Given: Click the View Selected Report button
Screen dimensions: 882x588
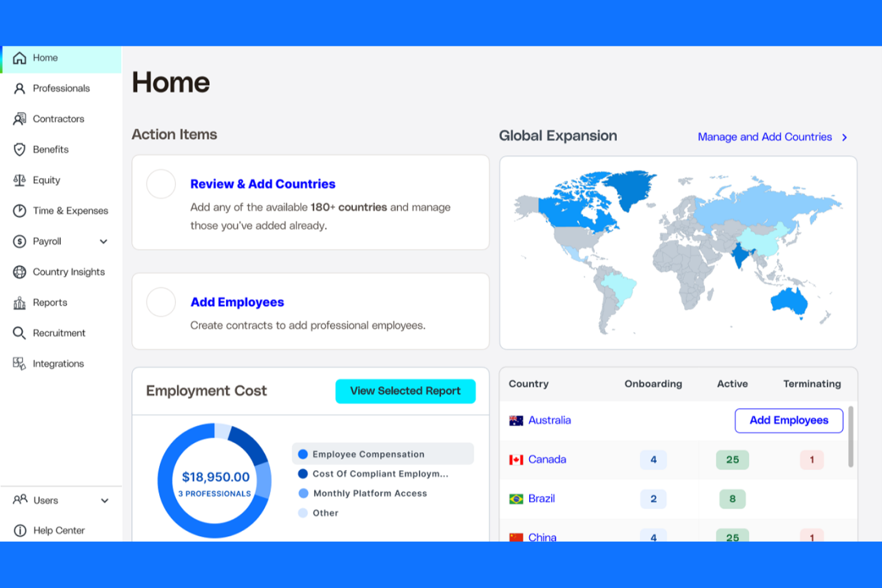Looking at the screenshot, I should (405, 391).
